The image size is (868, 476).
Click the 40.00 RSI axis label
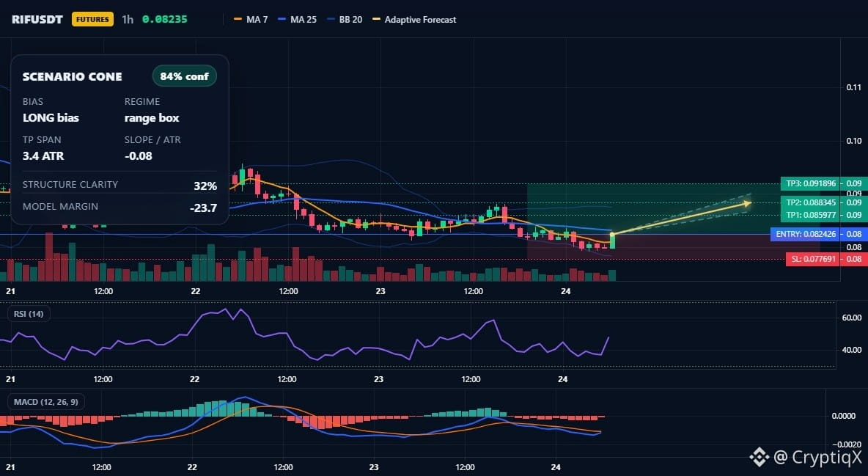[851, 350]
